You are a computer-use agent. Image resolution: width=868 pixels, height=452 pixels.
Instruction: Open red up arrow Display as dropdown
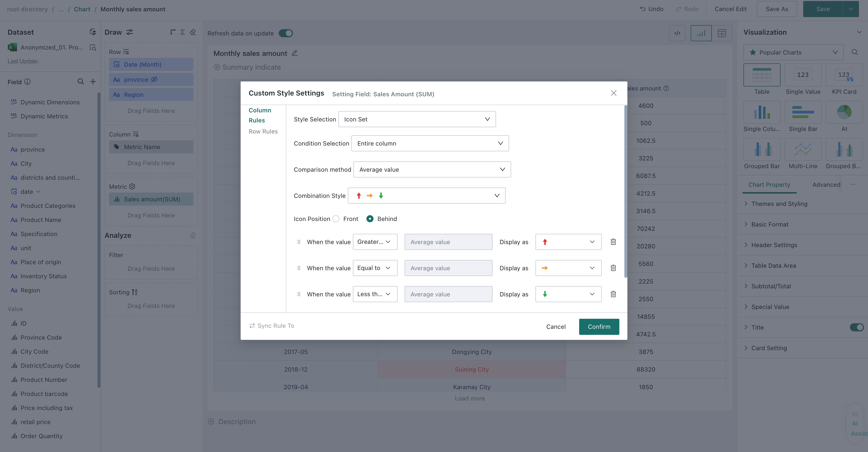[x=568, y=242]
